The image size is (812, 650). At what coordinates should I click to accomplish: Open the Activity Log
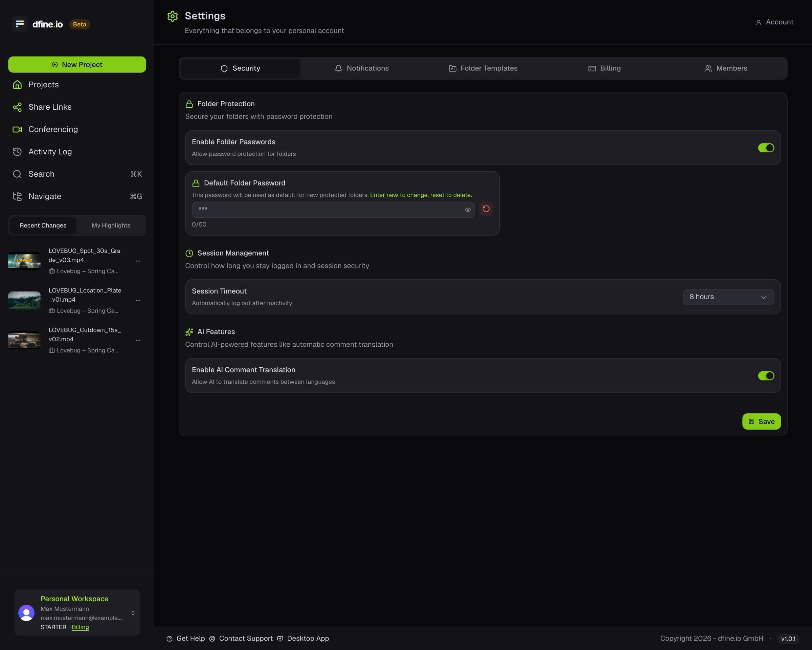pos(77,151)
